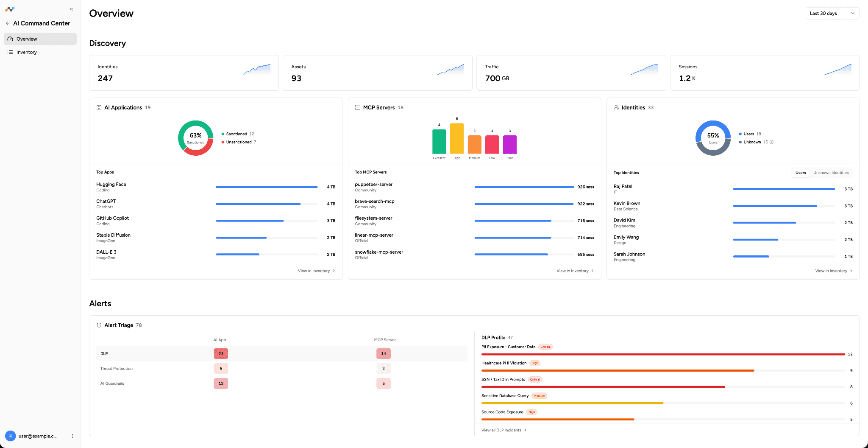Click the Raj Patel identity row
Screen dimensions: 868x448
(733, 189)
